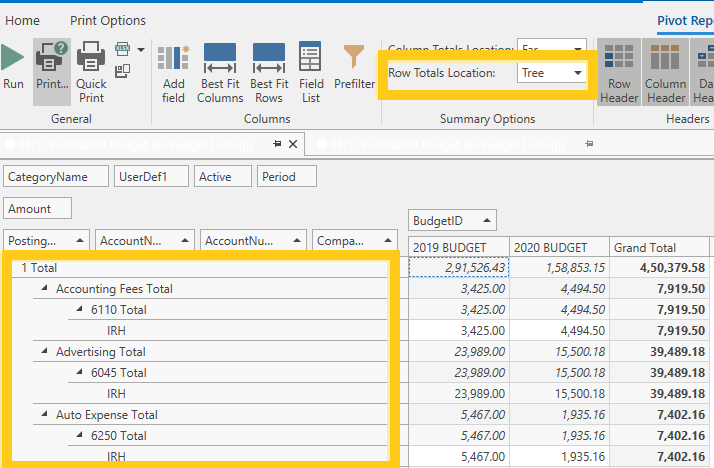Sort by the Compa... row field

point(355,240)
